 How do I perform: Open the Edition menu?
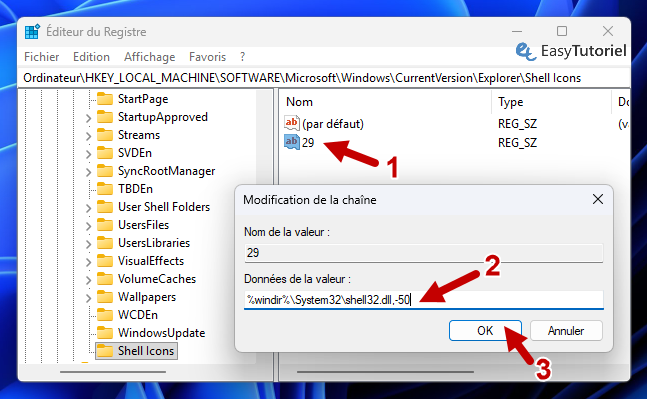tap(91, 57)
